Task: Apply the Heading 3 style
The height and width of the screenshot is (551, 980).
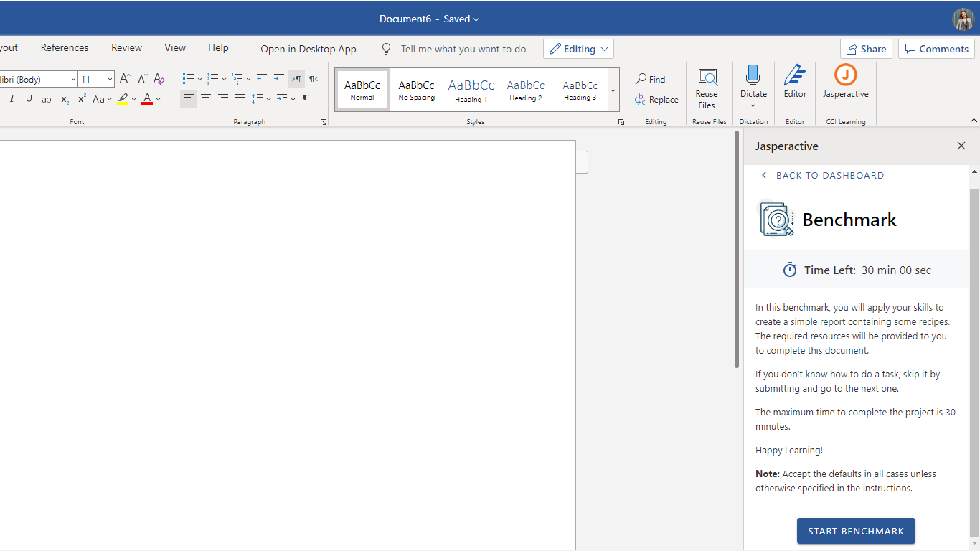Action: point(580,90)
